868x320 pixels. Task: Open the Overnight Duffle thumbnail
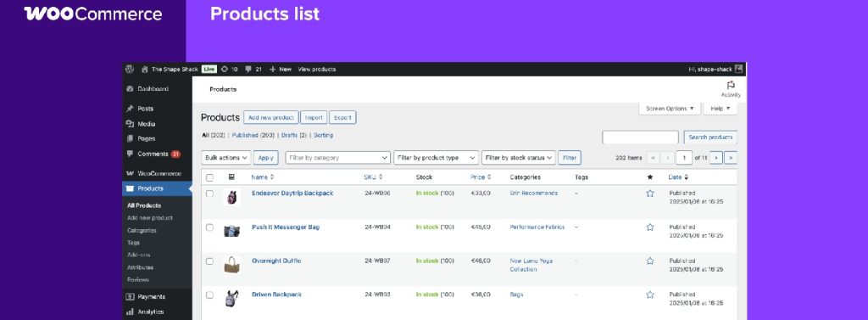(x=232, y=265)
